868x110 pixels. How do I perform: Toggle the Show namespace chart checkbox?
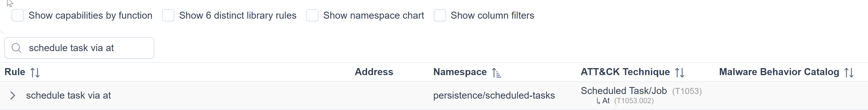point(312,16)
